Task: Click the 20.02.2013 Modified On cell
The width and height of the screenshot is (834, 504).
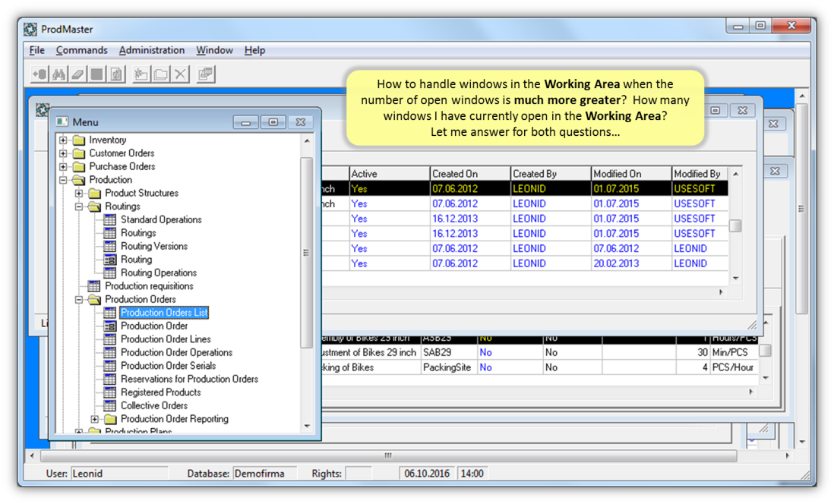Action: 631,263
